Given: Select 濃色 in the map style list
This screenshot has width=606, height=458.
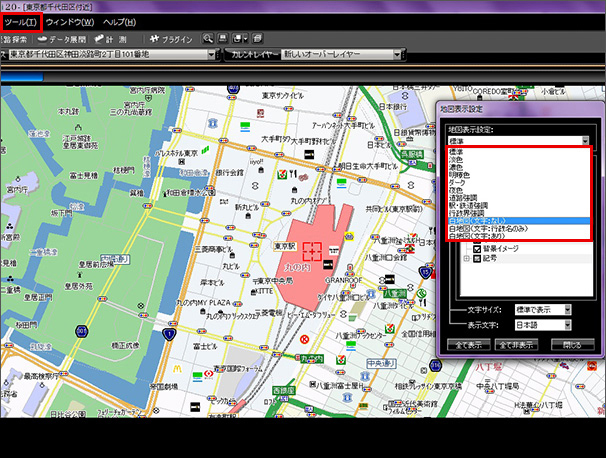Looking at the screenshot, I should click(x=518, y=167).
